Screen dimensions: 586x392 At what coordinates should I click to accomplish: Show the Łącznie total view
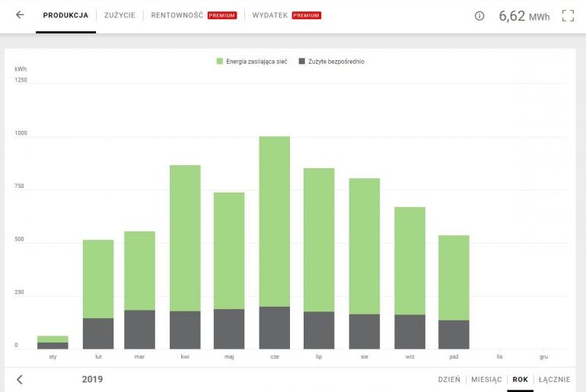coord(554,379)
